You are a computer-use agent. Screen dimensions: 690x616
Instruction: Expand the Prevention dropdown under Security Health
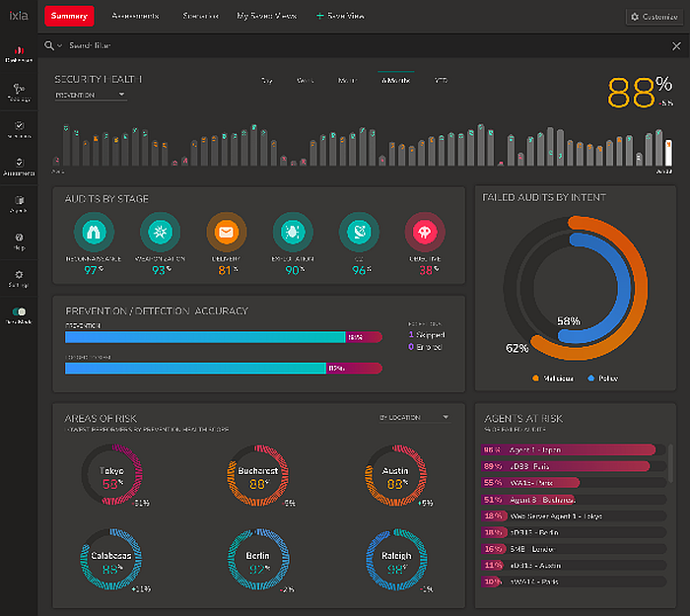(91, 96)
